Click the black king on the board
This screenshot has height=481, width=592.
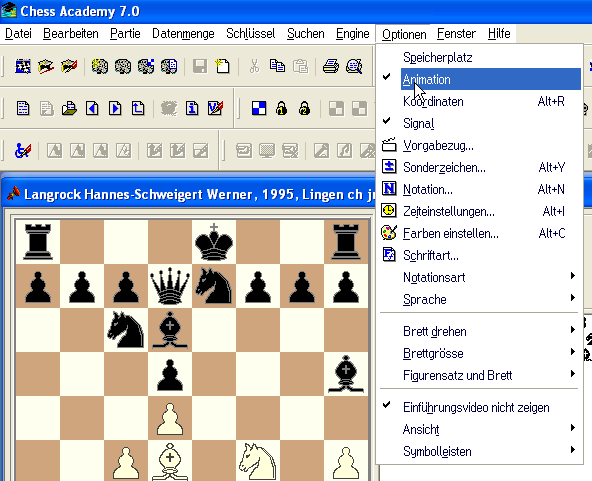[214, 242]
